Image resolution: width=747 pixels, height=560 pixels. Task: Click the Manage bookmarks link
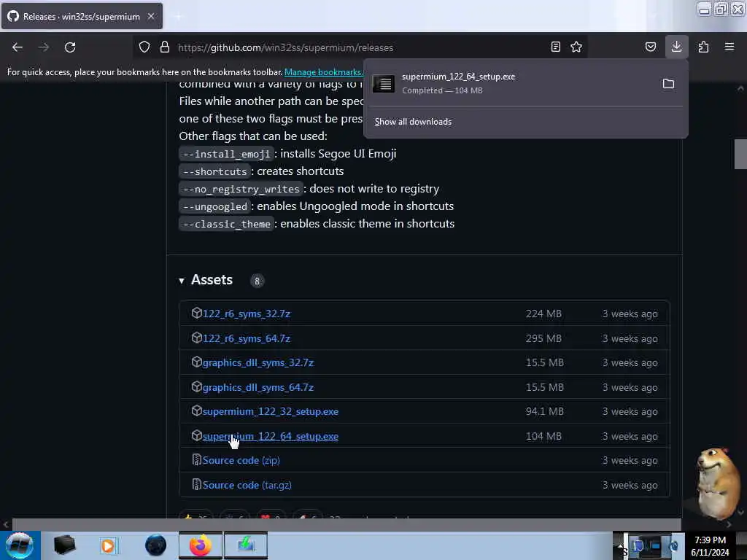[323, 72]
